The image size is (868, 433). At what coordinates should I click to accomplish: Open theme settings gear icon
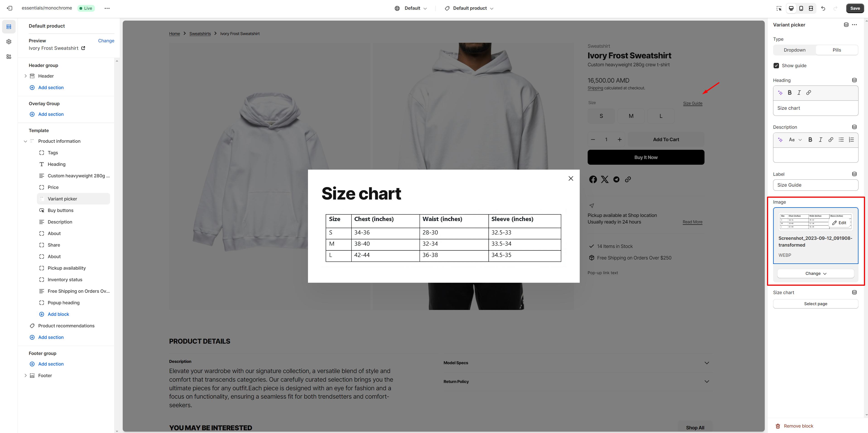point(9,41)
